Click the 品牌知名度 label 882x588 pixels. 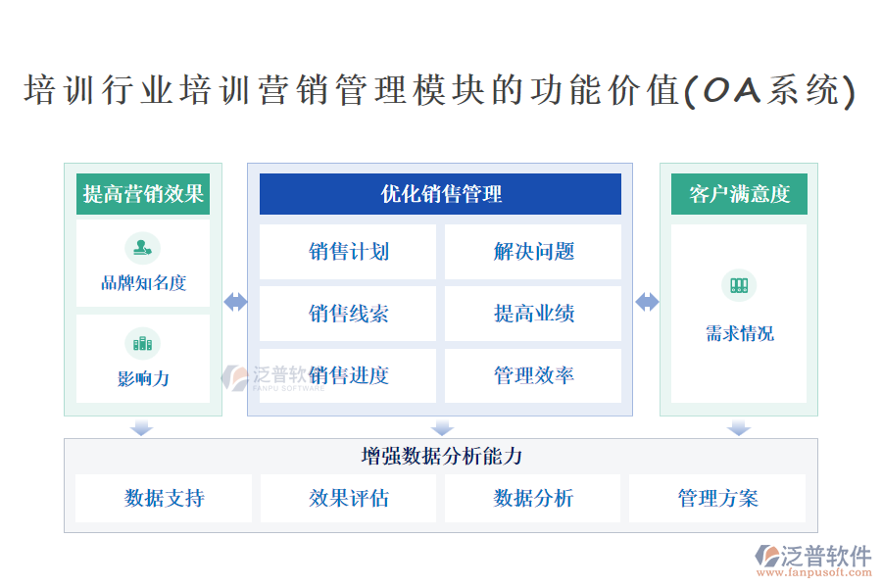coord(143,282)
